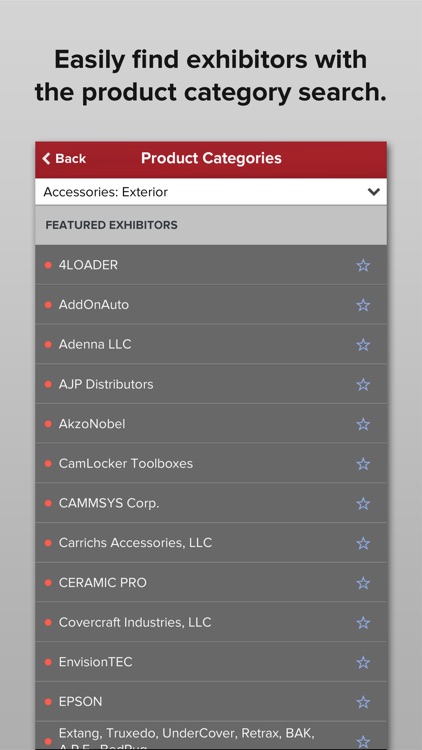Favorite CamLocker Toolboxes via star
The image size is (422, 750).
coord(363,464)
